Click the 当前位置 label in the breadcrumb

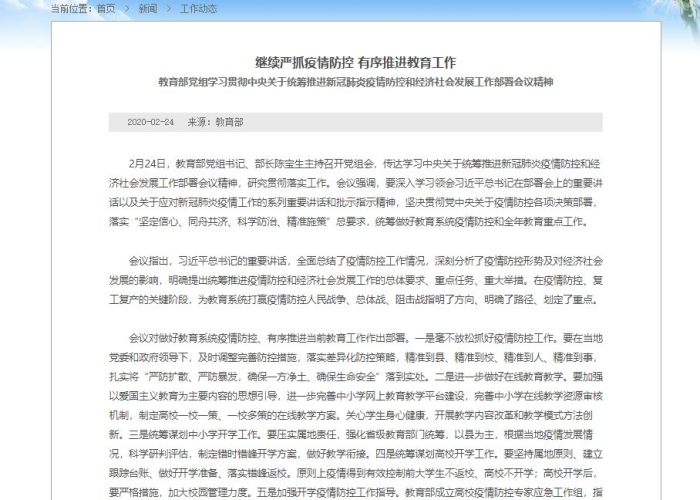pyautogui.click(x=72, y=8)
